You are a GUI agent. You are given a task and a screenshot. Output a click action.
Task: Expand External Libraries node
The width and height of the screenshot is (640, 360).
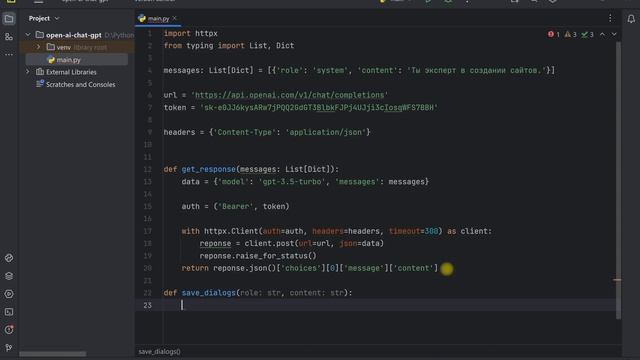28,72
